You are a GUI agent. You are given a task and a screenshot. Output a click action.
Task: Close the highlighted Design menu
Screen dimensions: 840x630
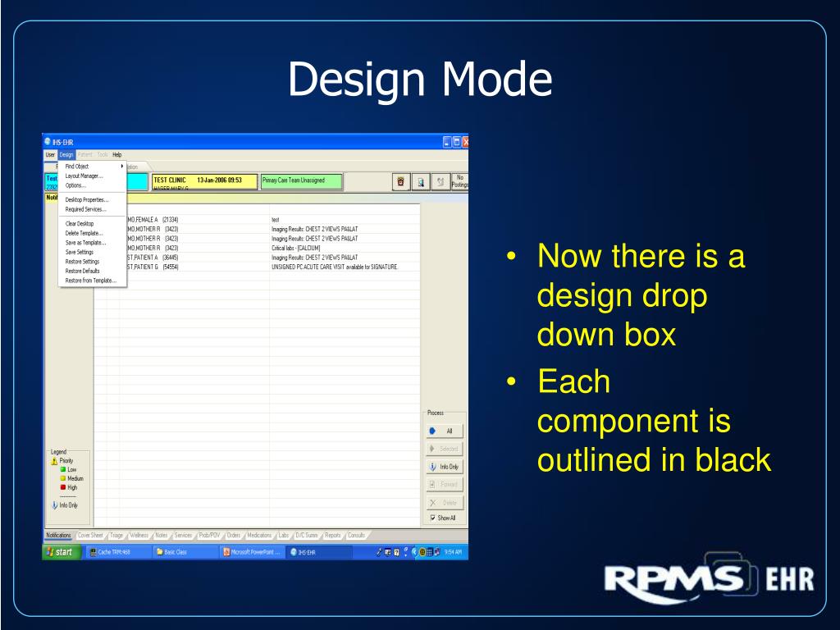66,155
